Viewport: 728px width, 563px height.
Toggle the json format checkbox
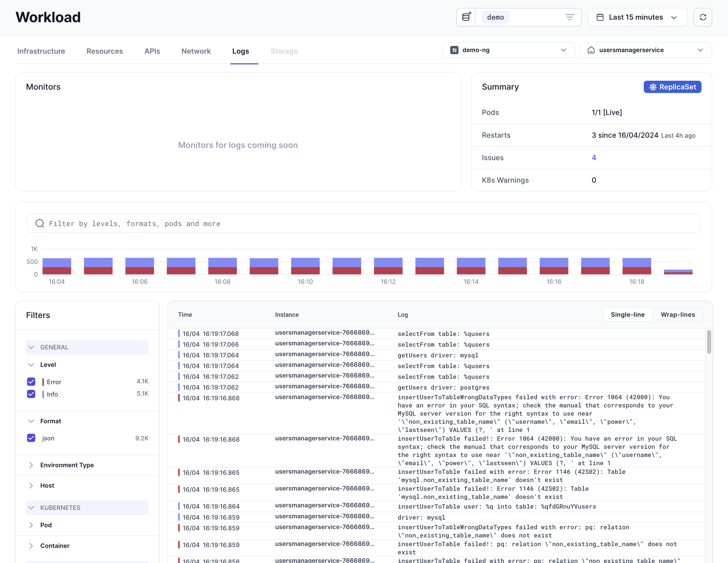tap(31, 438)
